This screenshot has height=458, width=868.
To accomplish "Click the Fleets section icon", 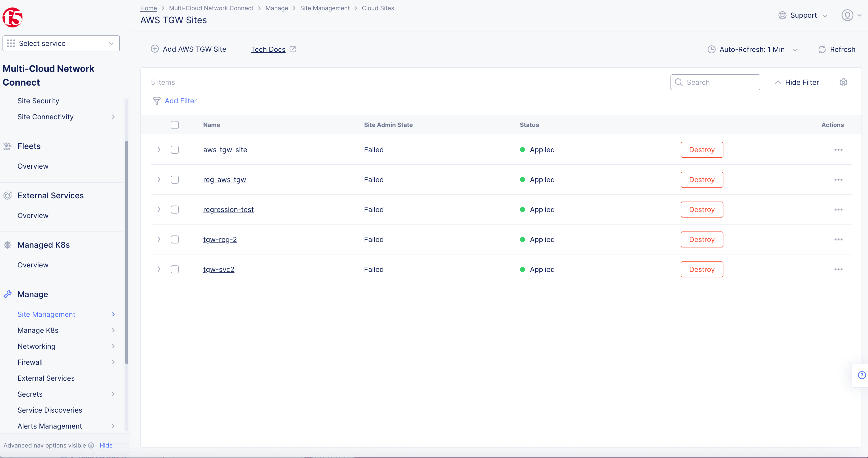I will (x=7, y=146).
